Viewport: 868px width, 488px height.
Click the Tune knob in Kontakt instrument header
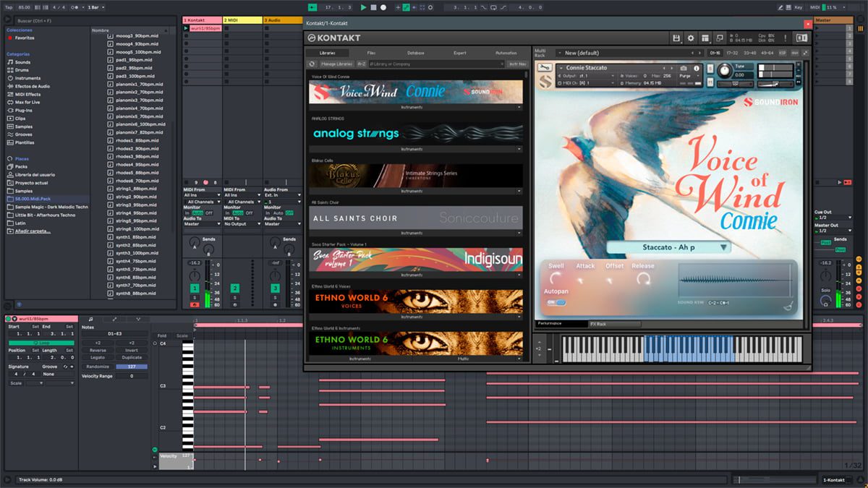pos(724,71)
